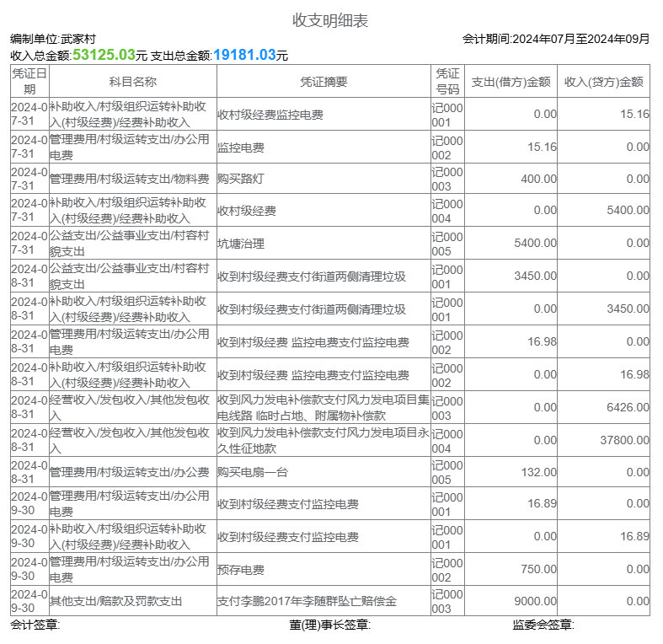Screen dimensions: 663x644
Task: Select the 坑塘治理 summary cell
Action: [x=241, y=244]
